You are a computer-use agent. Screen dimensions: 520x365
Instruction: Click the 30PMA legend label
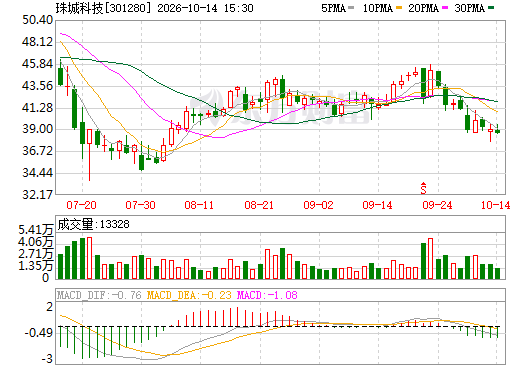[469, 8]
